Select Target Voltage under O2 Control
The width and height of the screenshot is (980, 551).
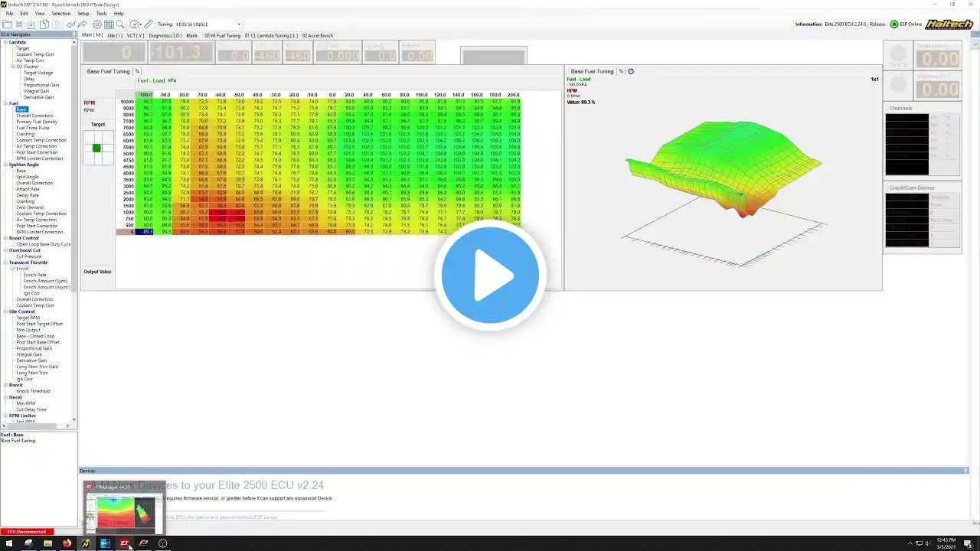click(38, 73)
